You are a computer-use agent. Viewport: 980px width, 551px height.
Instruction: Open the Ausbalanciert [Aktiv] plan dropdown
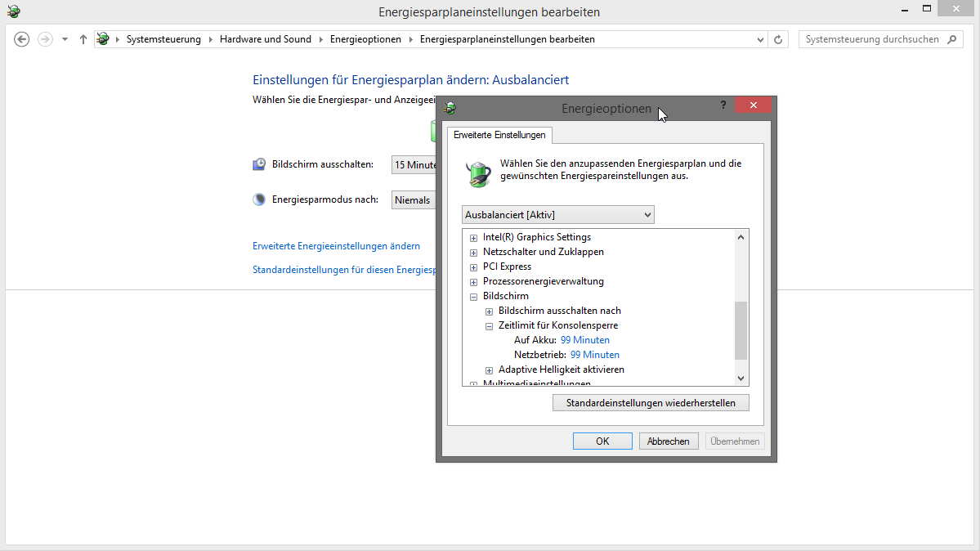pyautogui.click(x=558, y=215)
